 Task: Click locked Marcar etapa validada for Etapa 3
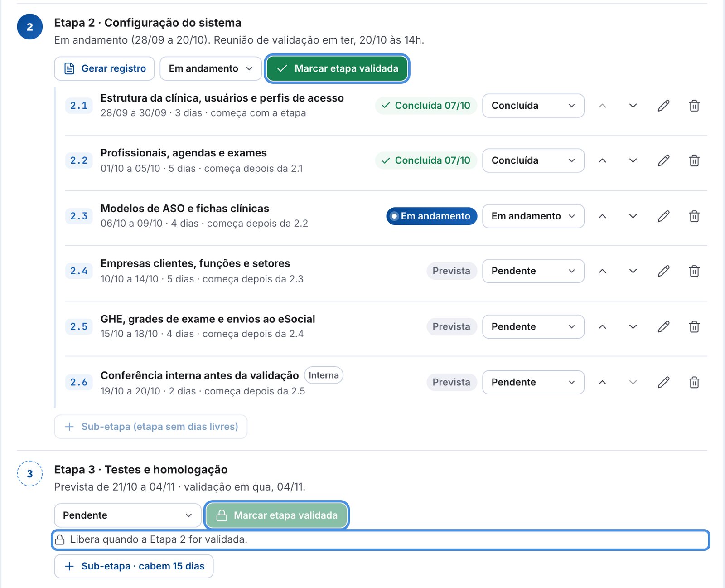pos(276,515)
